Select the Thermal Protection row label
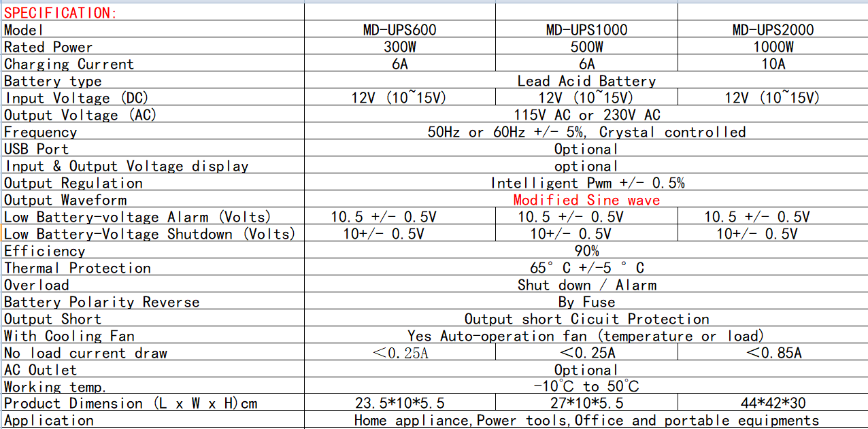 click(78, 268)
